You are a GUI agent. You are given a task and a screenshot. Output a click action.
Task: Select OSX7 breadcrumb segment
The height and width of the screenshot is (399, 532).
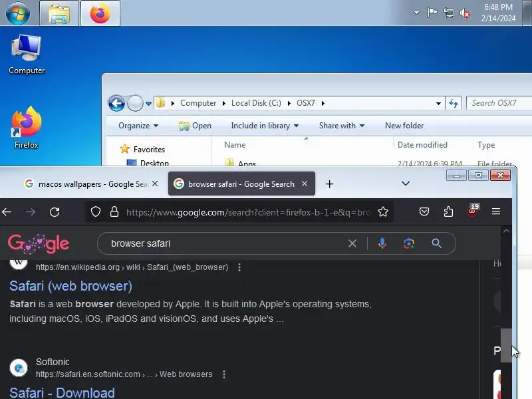[x=306, y=103]
